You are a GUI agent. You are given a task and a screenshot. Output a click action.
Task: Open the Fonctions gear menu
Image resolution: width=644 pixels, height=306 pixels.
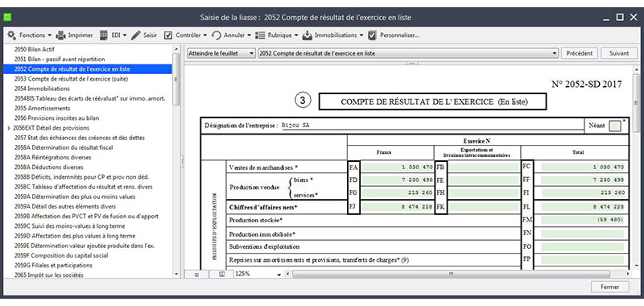point(11,35)
